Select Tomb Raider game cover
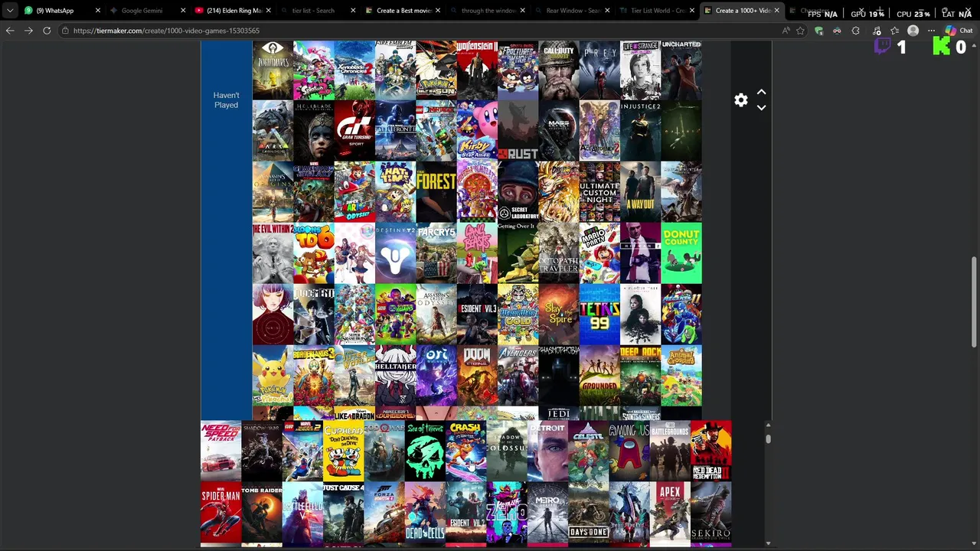The width and height of the screenshot is (980, 551). coord(262,512)
